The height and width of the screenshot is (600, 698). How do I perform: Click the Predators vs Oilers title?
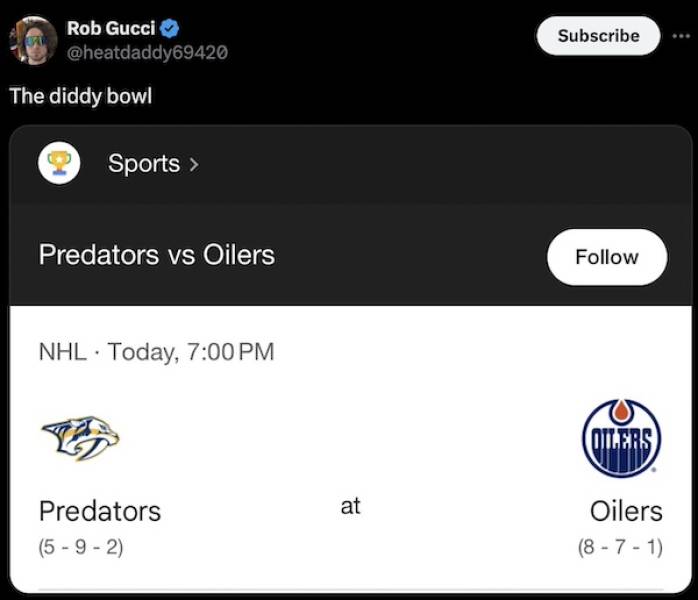point(156,255)
